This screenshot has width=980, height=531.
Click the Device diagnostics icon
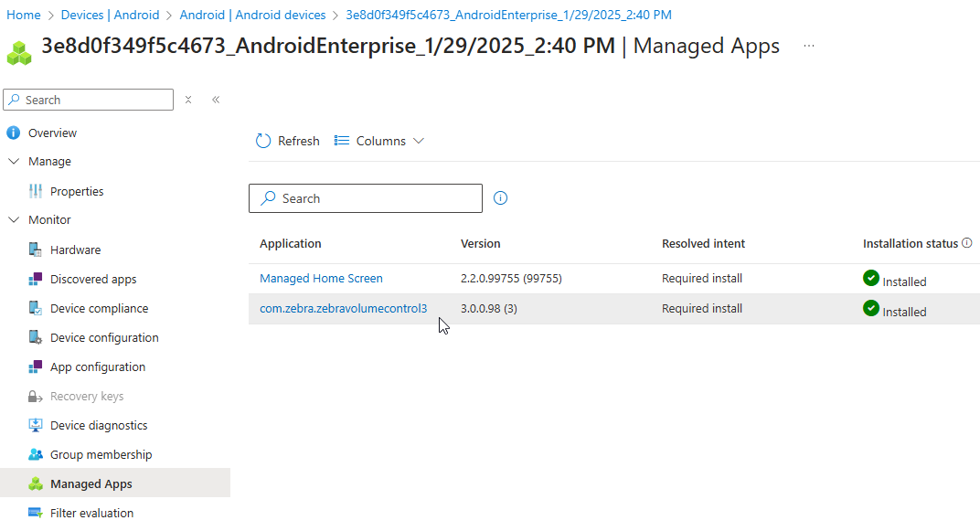[x=36, y=425]
